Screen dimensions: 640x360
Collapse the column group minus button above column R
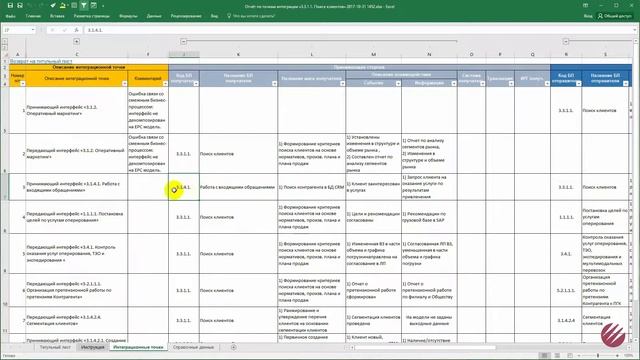pos(566,41)
